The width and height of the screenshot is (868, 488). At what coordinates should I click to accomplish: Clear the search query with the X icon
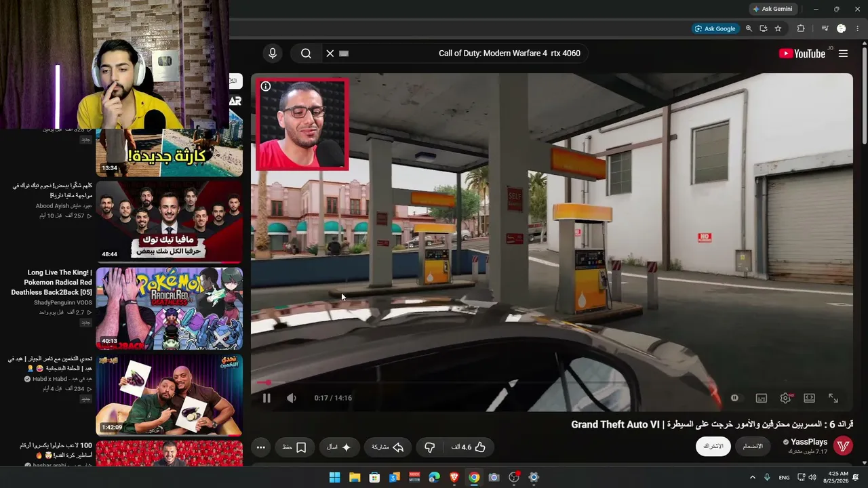click(330, 54)
